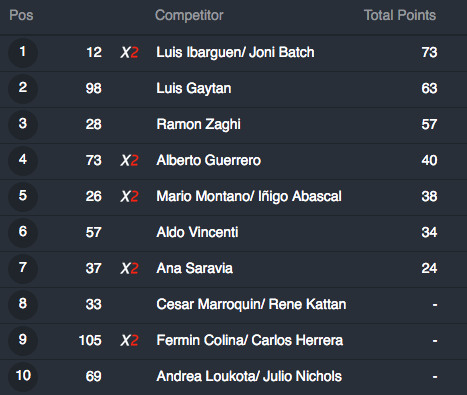Viewport: 467px width, 395px height.
Task: Click the X2 icon beside Mario Montano
Action: click(129, 197)
